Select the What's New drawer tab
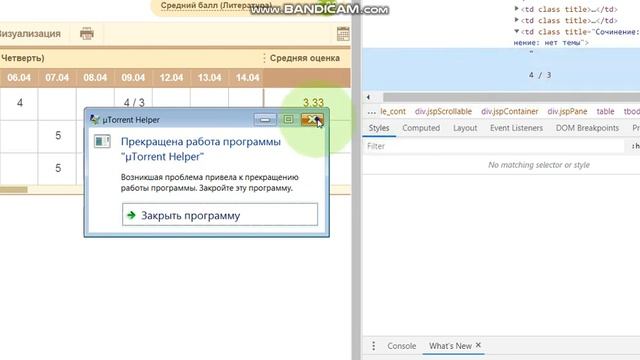 coord(450,346)
